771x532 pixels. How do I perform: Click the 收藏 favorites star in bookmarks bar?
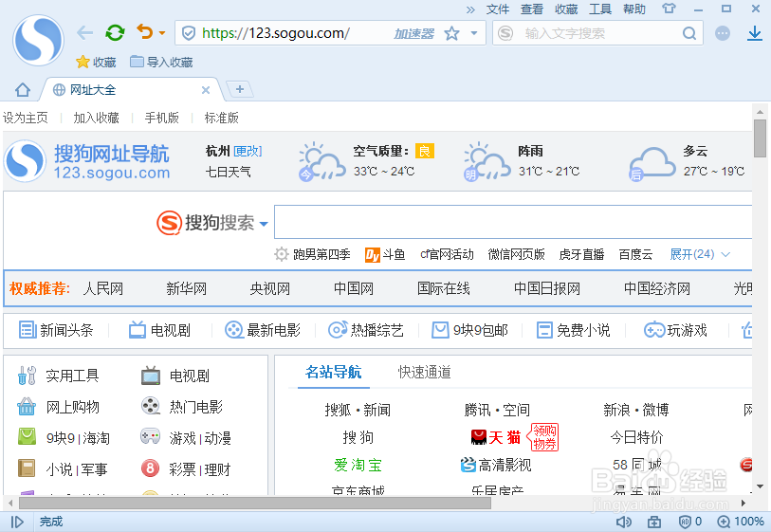tap(97, 62)
